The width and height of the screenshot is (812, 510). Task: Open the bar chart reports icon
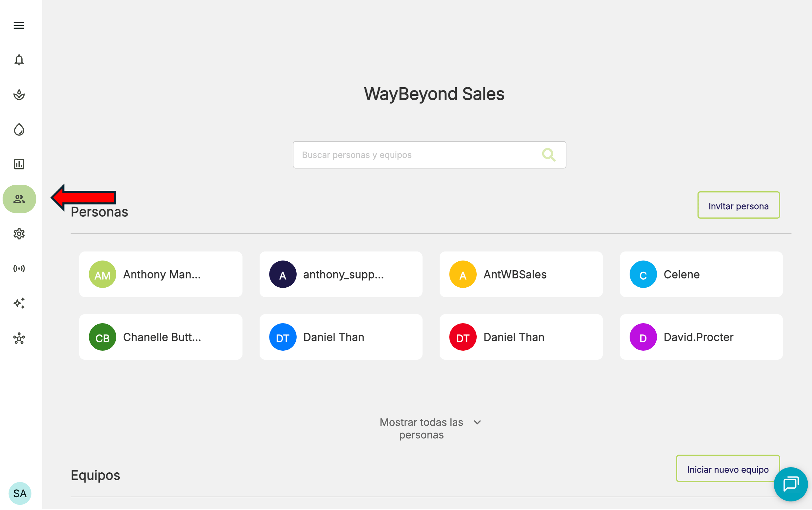pyautogui.click(x=19, y=164)
